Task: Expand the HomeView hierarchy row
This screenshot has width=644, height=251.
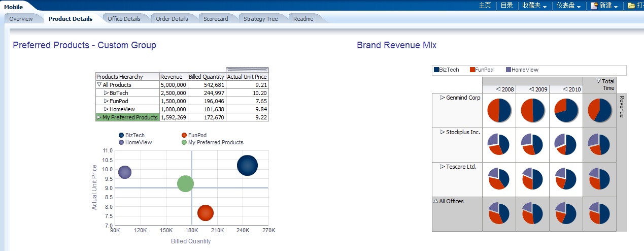Action: pos(106,109)
